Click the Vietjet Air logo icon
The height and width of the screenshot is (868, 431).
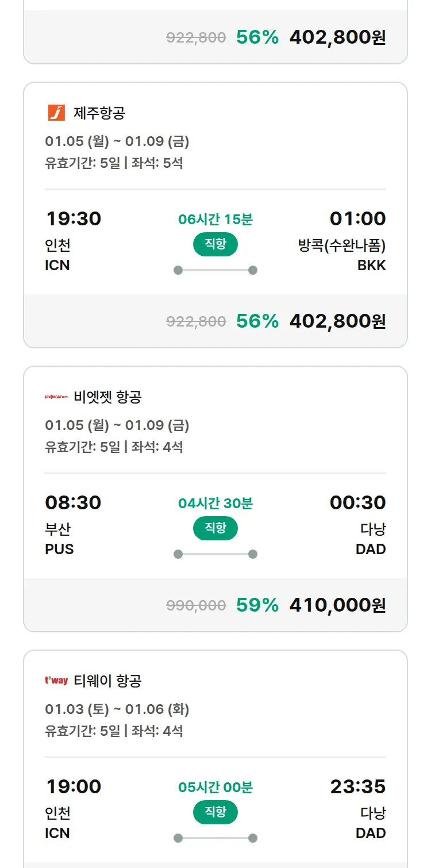coord(56,397)
